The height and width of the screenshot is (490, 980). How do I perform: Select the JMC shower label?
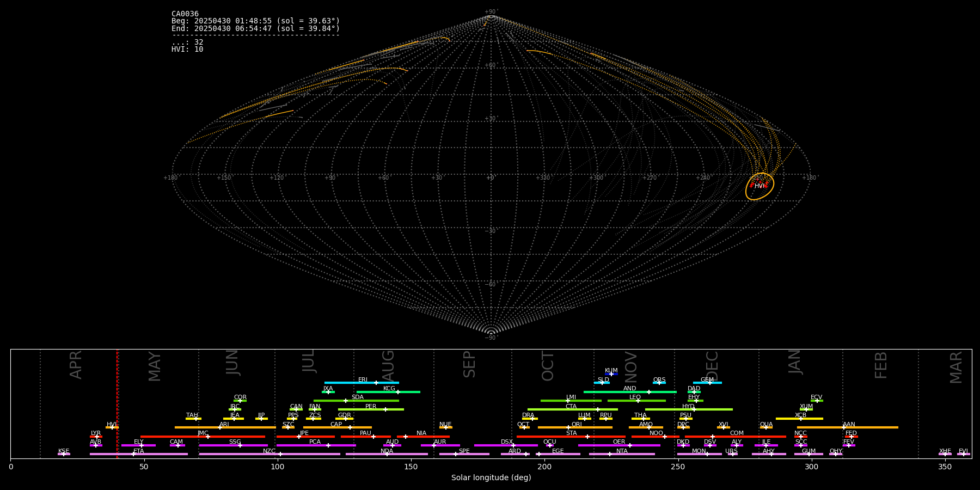[203, 433]
